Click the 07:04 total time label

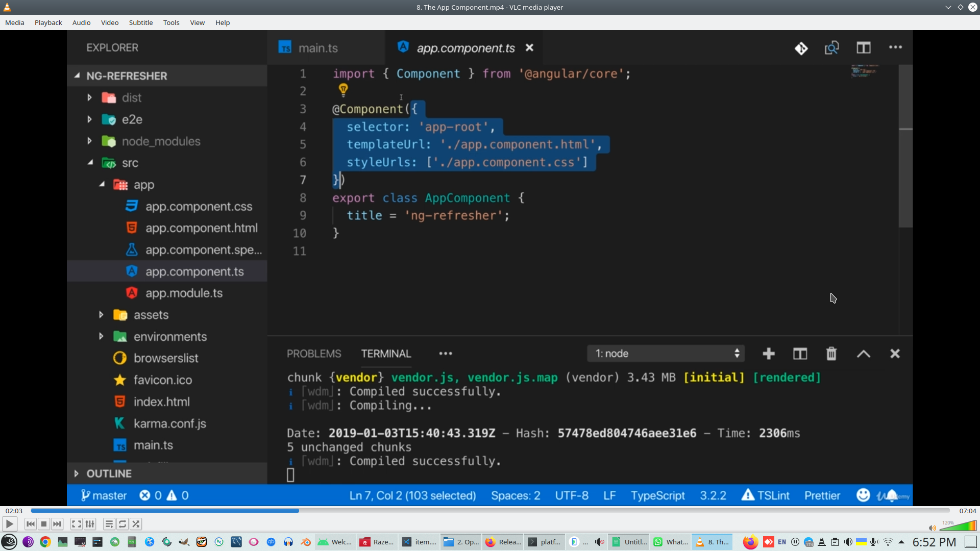pos(967,511)
